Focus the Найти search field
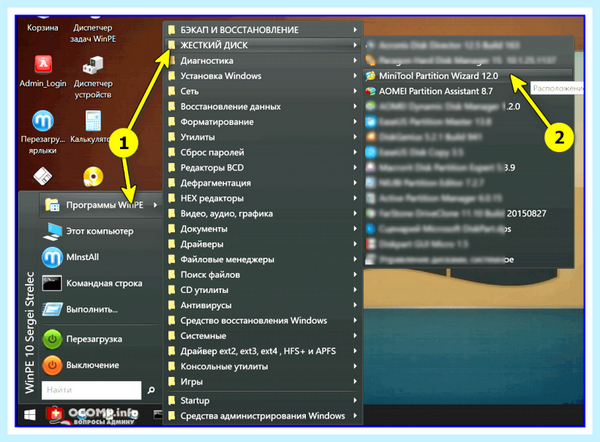This screenshot has height=442, width=600. point(91,390)
